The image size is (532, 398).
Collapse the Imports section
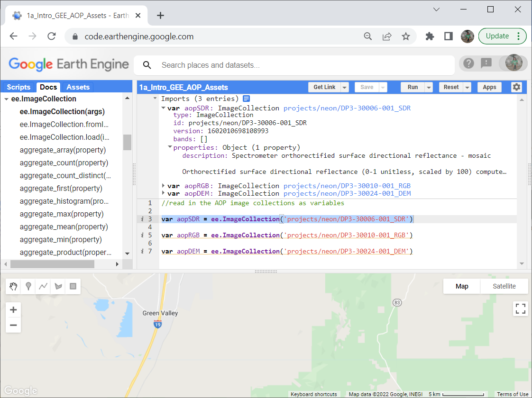155,98
